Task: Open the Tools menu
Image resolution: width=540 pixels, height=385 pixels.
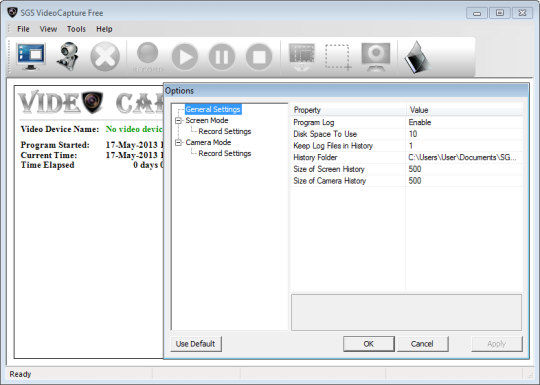Action: click(76, 29)
